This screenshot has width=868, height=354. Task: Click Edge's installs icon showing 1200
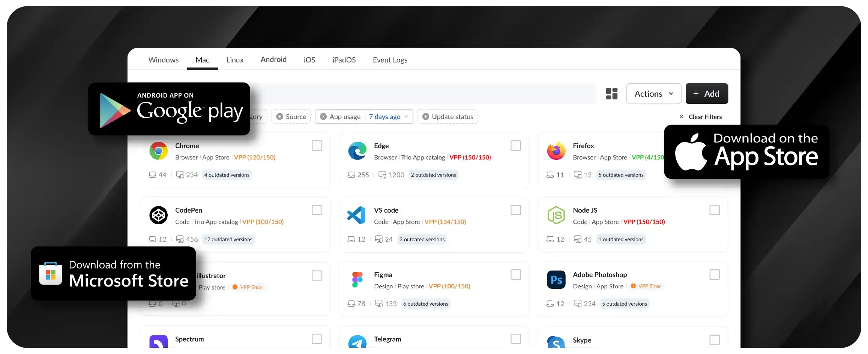pyautogui.click(x=382, y=175)
